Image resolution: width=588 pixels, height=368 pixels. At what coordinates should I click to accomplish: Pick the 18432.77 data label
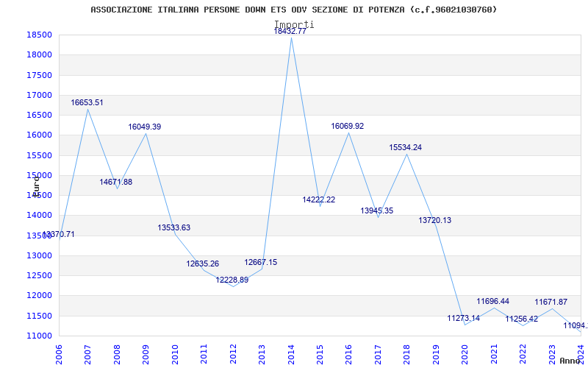click(290, 32)
